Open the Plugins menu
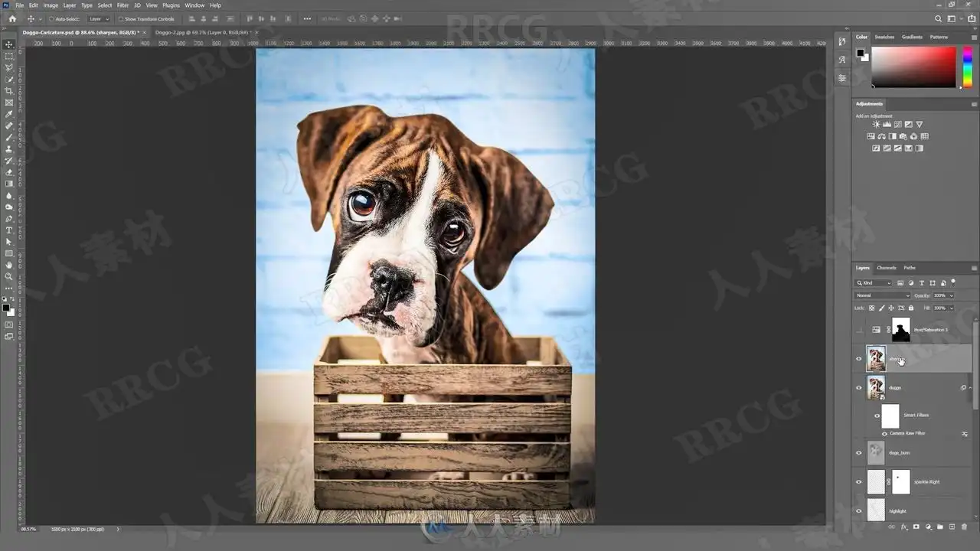The width and height of the screenshot is (980, 551). tap(171, 5)
